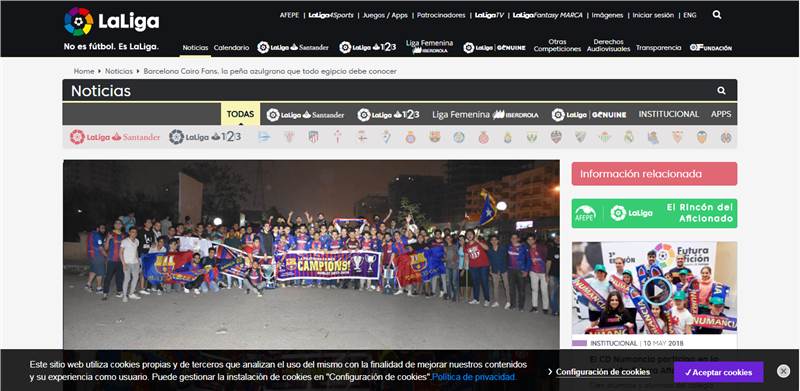Click the LaLiga Santander logo in crest row

point(115,137)
